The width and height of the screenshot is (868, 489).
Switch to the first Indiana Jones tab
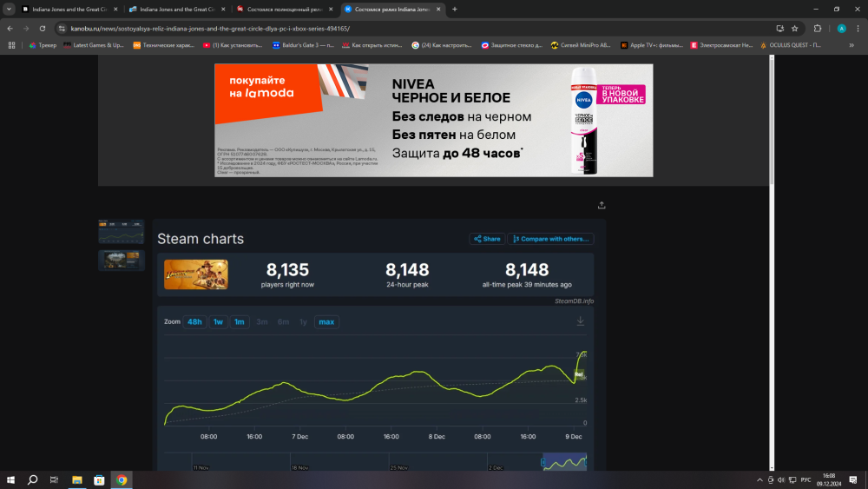pos(69,9)
